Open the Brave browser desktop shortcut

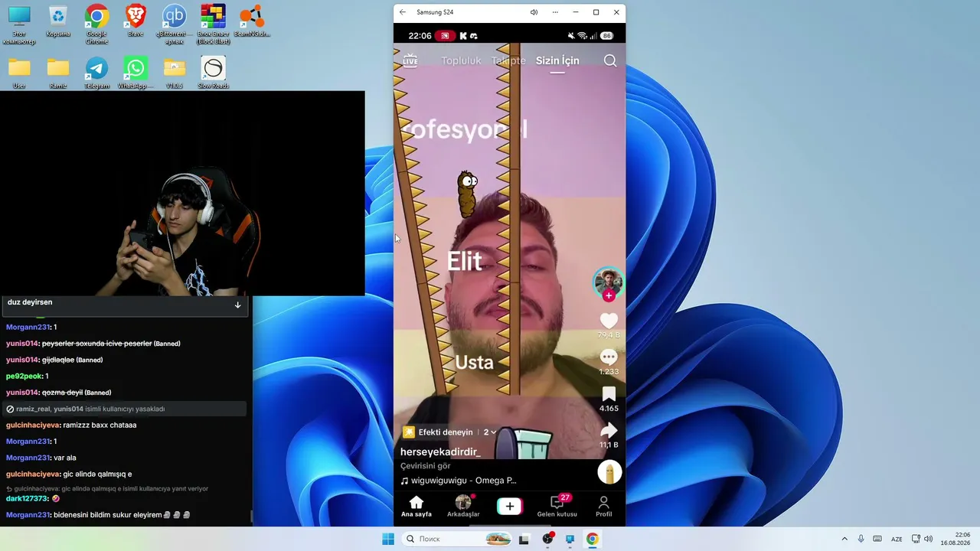click(x=136, y=21)
